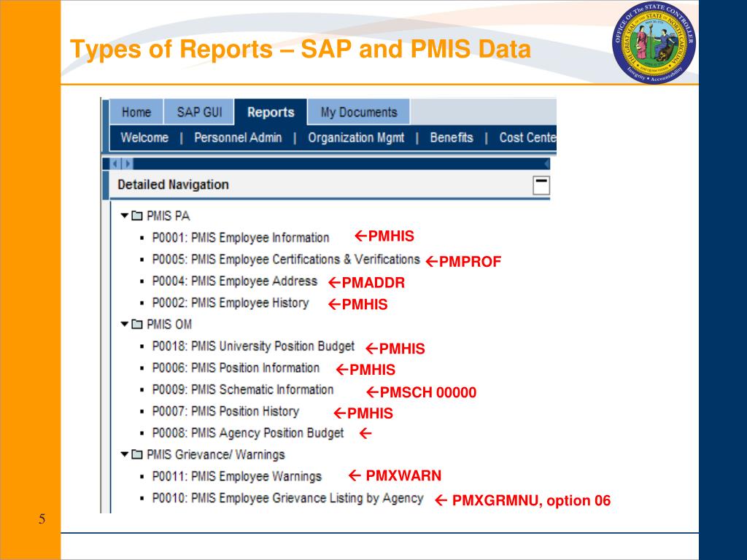Switch to the SAP GUI tab
747x560 pixels.
point(199,112)
